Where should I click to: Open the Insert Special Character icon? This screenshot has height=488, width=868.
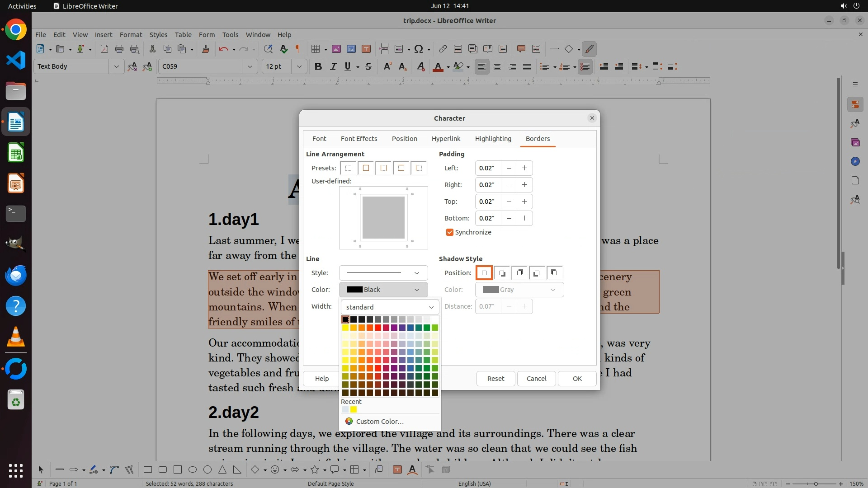click(x=419, y=49)
